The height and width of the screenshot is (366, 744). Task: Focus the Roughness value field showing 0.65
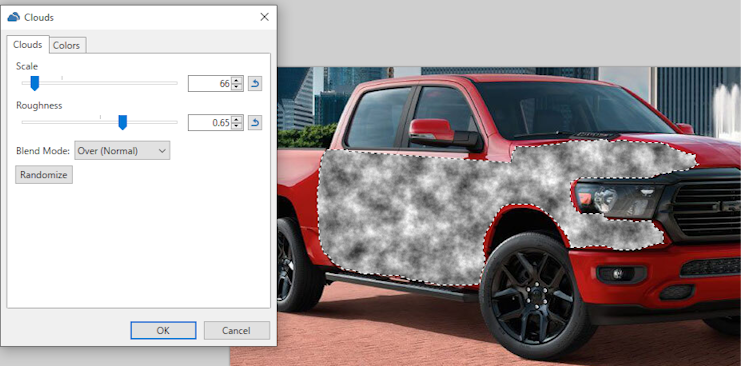pyautogui.click(x=210, y=122)
